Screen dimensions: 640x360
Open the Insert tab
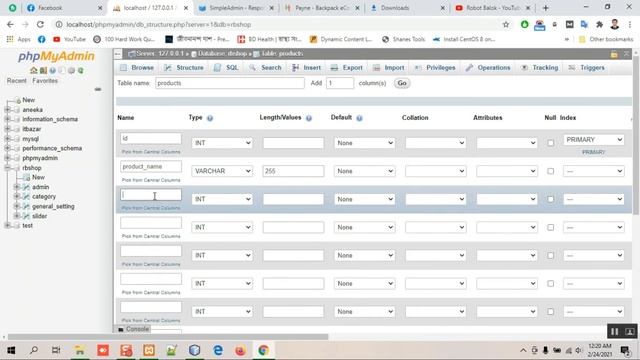coord(307,68)
